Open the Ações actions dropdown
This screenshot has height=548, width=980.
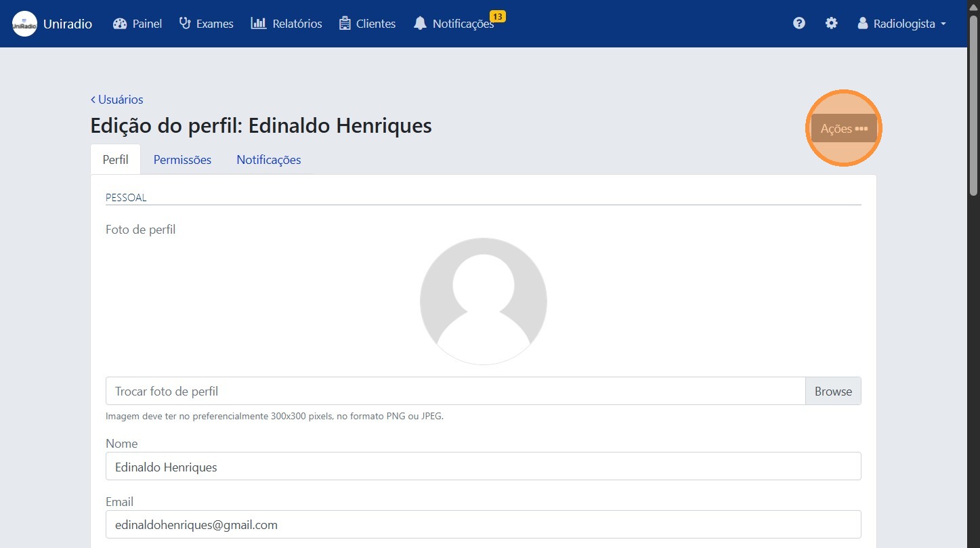tap(843, 128)
